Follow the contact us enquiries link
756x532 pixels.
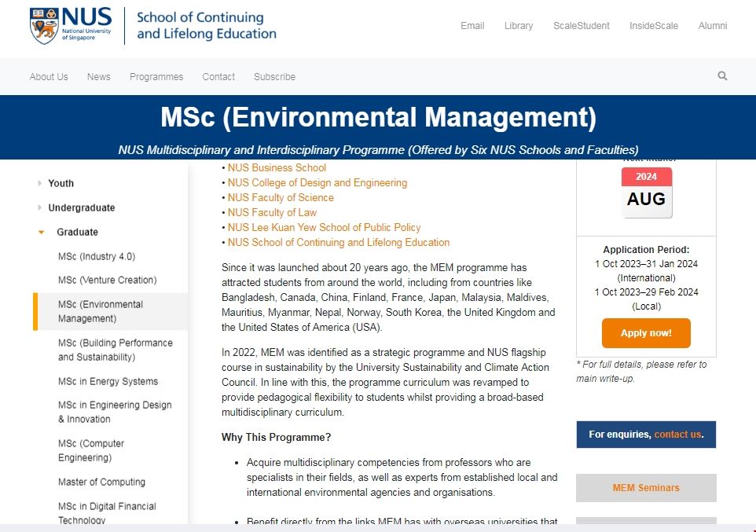677,435
